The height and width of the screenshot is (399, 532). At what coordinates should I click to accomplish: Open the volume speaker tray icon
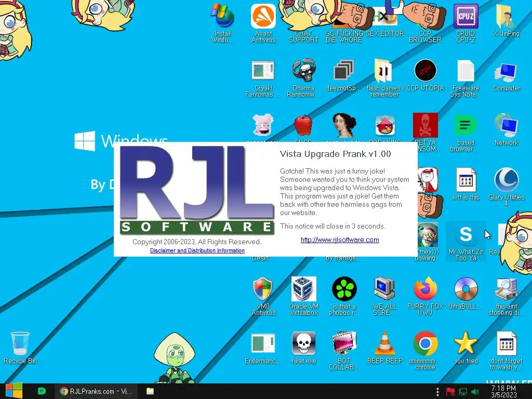tap(475, 392)
